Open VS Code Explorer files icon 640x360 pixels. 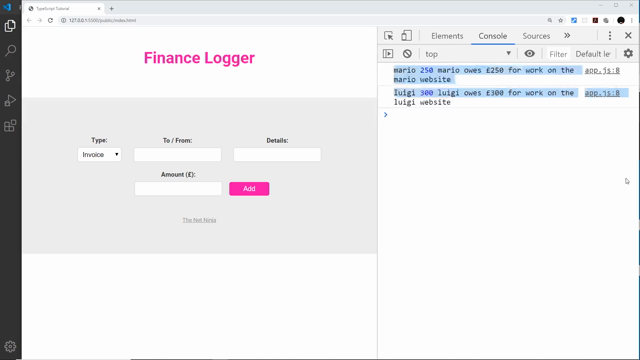pyautogui.click(x=10, y=26)
